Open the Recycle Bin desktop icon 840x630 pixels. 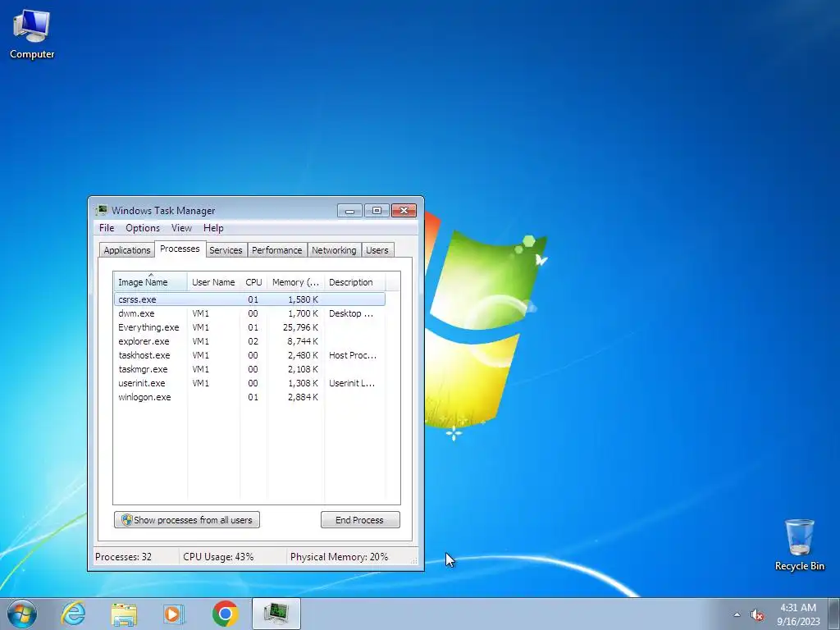point(799,545)
